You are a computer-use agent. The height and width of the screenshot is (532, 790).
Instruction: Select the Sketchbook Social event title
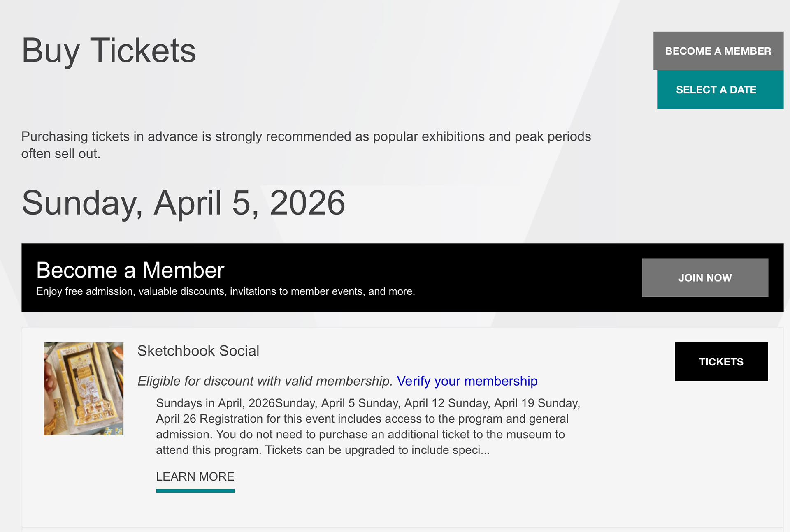coord(198,351)
